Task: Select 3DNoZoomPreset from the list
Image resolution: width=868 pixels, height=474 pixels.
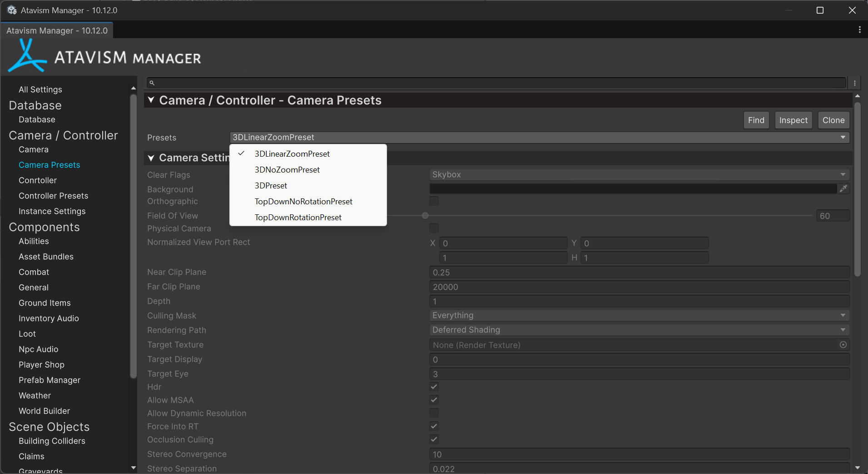Action: [308, 170]
